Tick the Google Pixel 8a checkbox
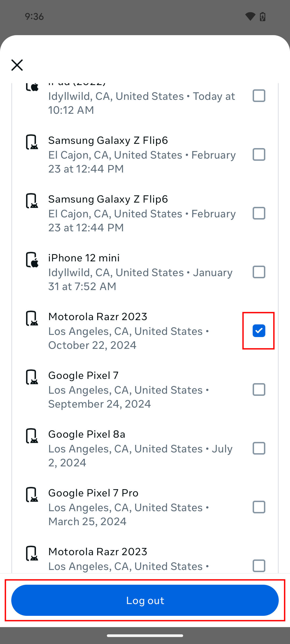290x644 pixels. point(259,448)
